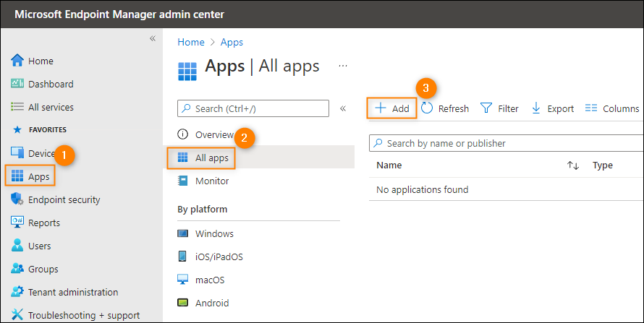Collapse the Apps submenu panel
The height and width of the screenshot is (323, 644).
click(343, 108)
